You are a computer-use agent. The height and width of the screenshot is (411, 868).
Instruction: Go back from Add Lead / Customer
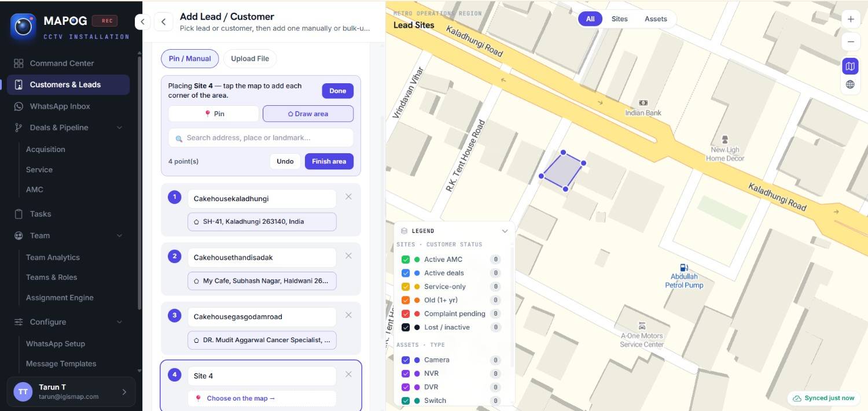tap(164, 22)
